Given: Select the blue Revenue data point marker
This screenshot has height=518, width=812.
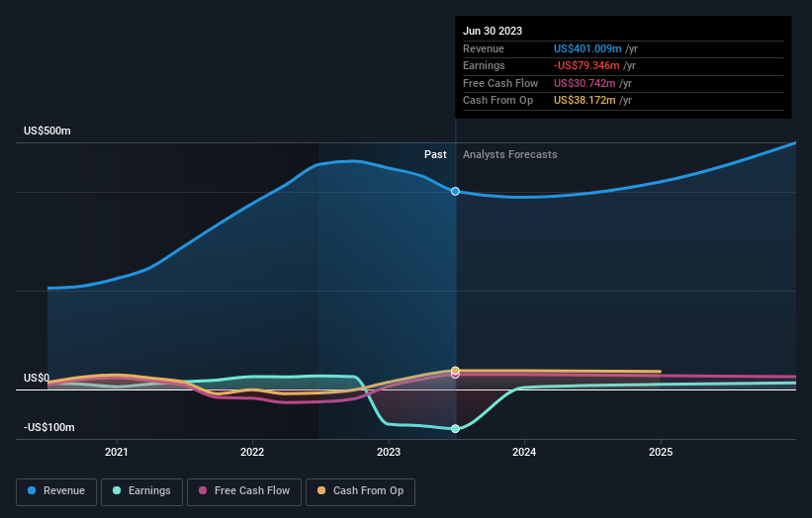Looking at the screenshot, I should [x=455, y=192].
